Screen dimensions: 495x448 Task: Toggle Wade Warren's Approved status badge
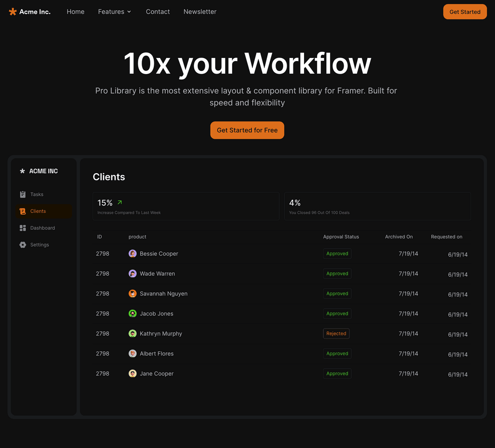coord(337,273)
